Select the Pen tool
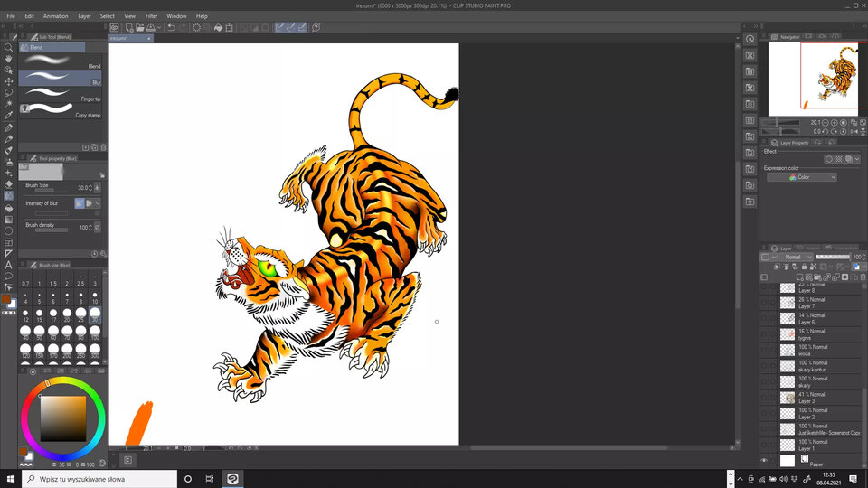Screen dimensions: 868x488 pyautogui.click(x=8, y=127)
